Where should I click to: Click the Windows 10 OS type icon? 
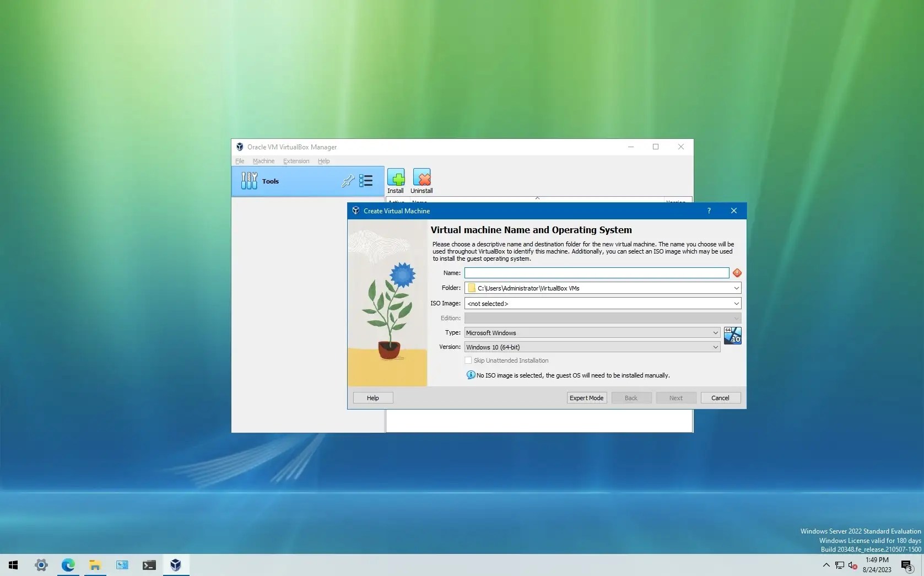pyautogui.click(x=732, y=335)
